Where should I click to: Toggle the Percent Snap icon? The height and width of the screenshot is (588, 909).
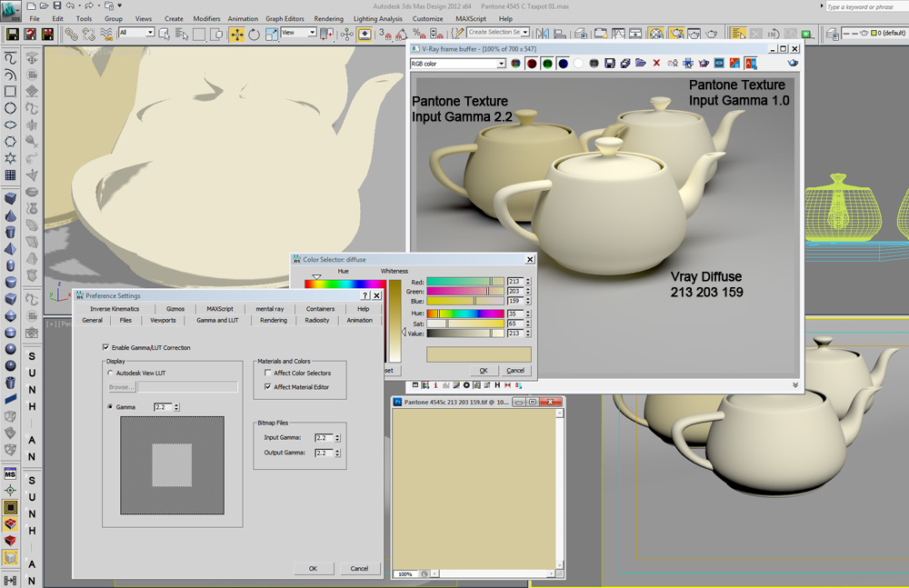pos(419,35)
